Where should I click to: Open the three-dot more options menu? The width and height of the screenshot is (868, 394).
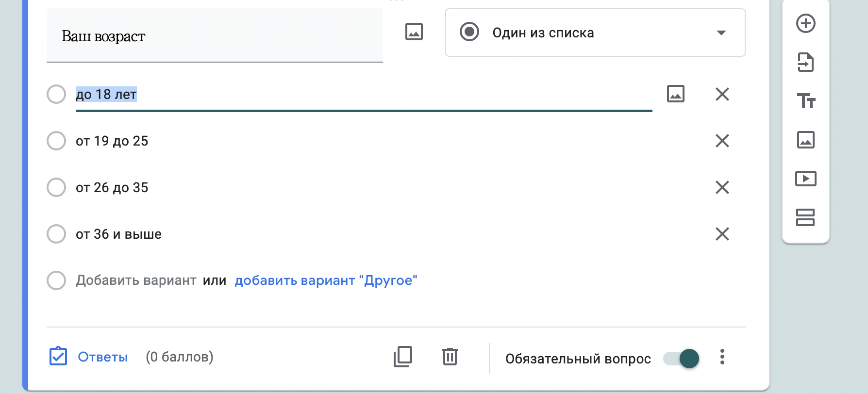722,357
